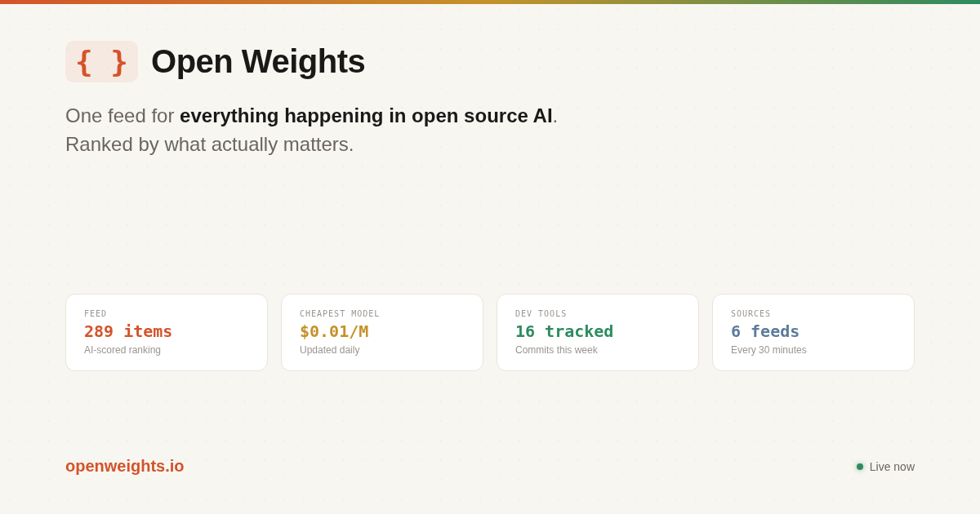Viewport: 980px width, 514px height.
Task: Click the $0.01/M price value
Action: click(x=334, y=331)
